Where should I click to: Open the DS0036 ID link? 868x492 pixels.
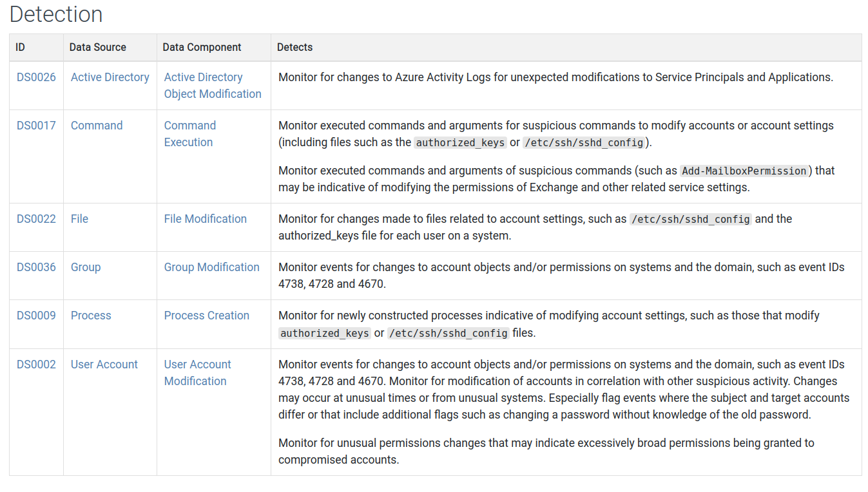tap(36, 267)
